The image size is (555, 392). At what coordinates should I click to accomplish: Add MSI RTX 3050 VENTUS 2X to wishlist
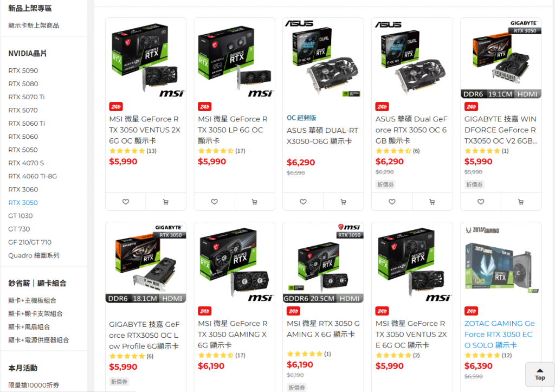[126, 202]
